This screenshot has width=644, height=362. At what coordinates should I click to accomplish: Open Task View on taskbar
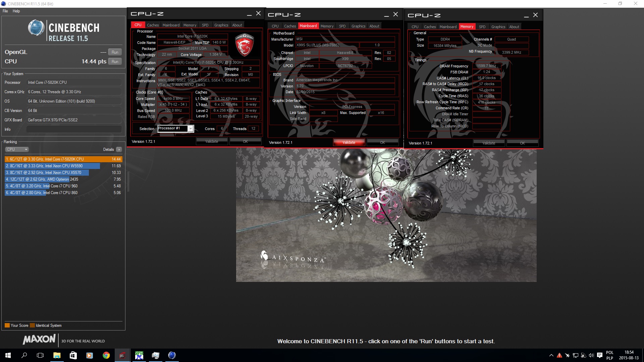click(x=40, y=355)
